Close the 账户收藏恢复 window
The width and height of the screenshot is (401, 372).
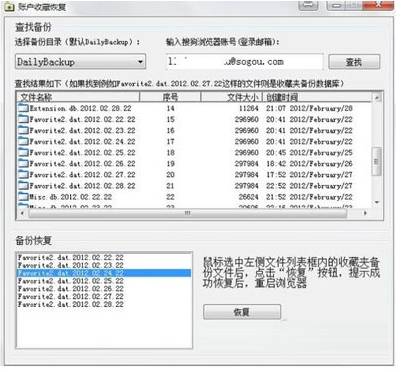pyautogui.click(x=378, y=5)
